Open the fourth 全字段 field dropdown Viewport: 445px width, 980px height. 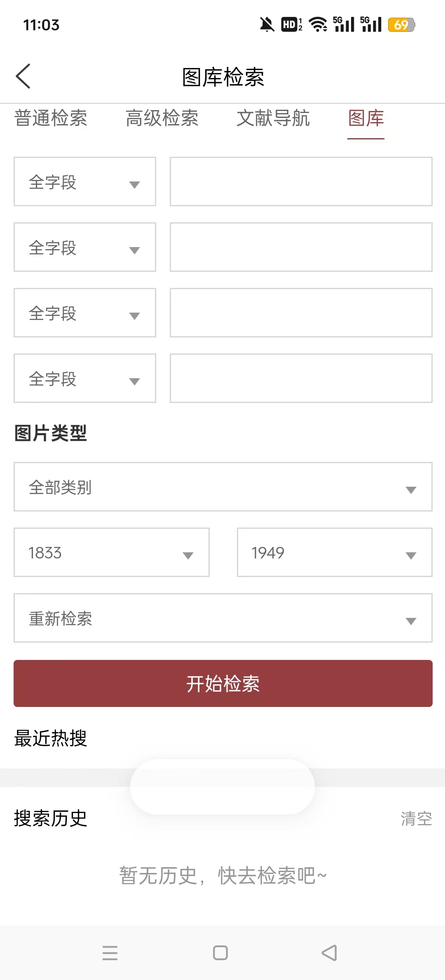[x=85, y=378]
